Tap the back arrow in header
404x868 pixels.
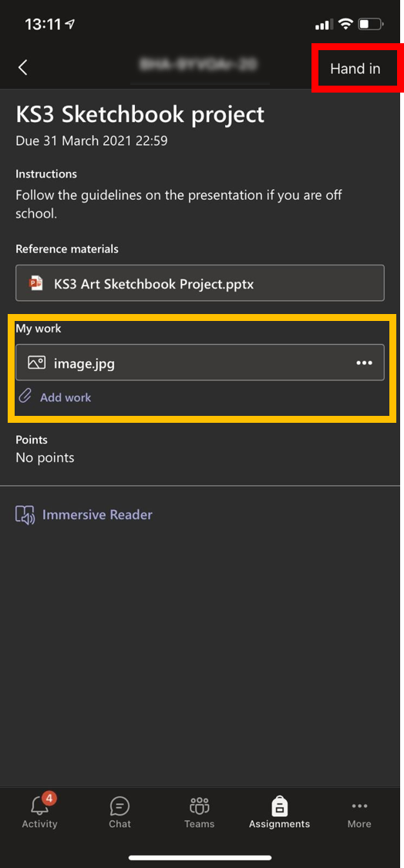[x=22, y=68]
